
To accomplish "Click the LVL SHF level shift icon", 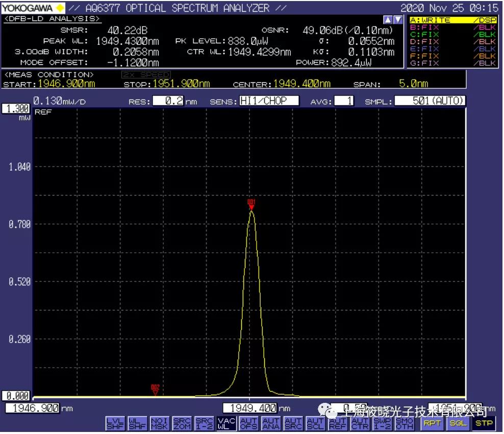I will pyautogui.click(x=115, y=423).
